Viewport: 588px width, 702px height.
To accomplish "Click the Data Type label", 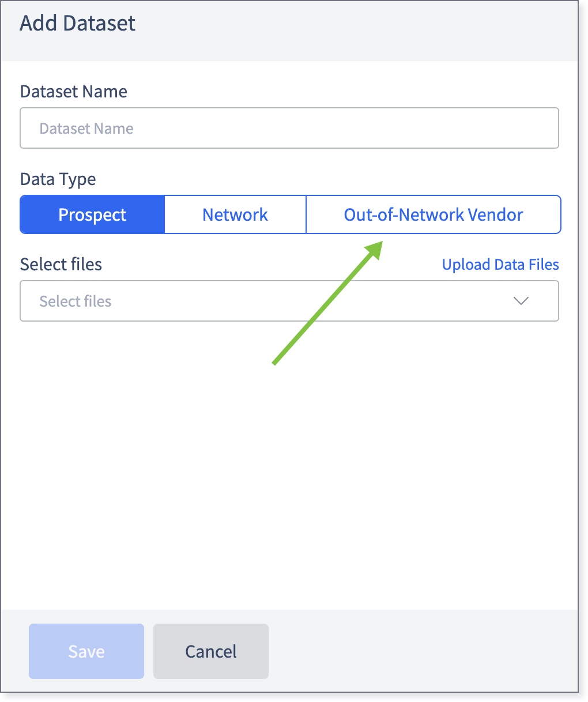I will tap(58, 179).
